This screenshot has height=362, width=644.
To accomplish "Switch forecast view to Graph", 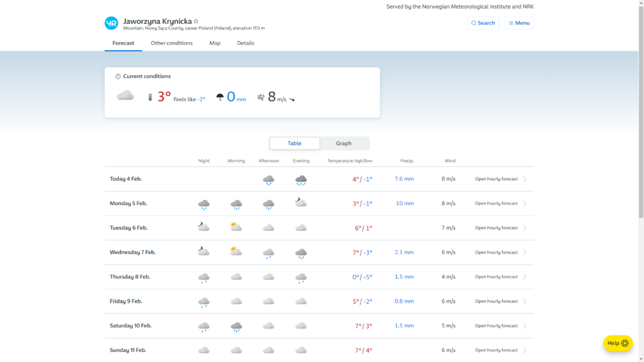I will (x=344, y=144).
